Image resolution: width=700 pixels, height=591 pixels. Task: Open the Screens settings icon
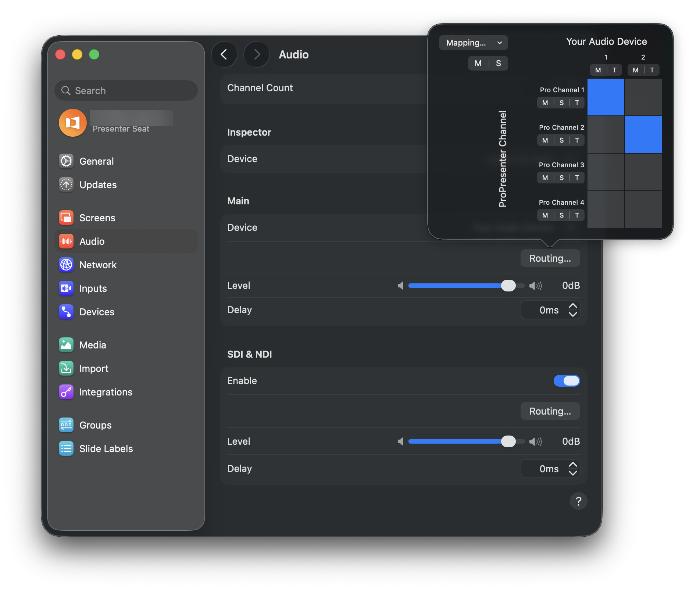66,218
